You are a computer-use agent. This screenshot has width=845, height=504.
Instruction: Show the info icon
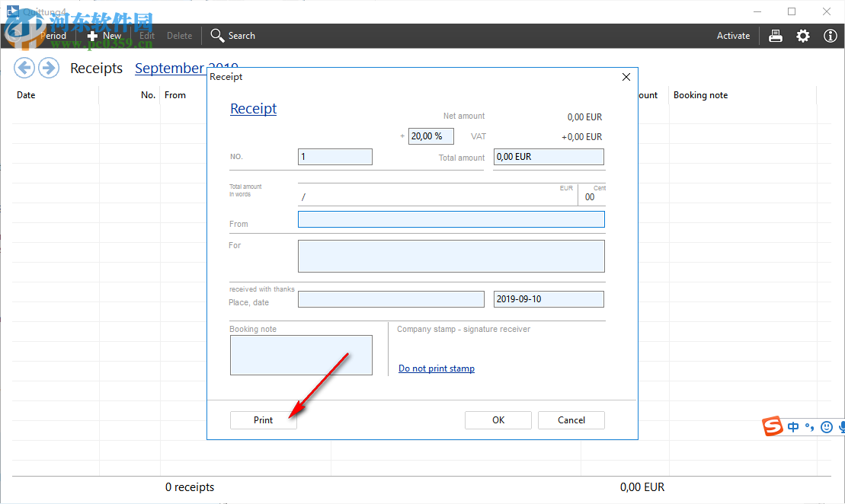(x=831, y=36)
